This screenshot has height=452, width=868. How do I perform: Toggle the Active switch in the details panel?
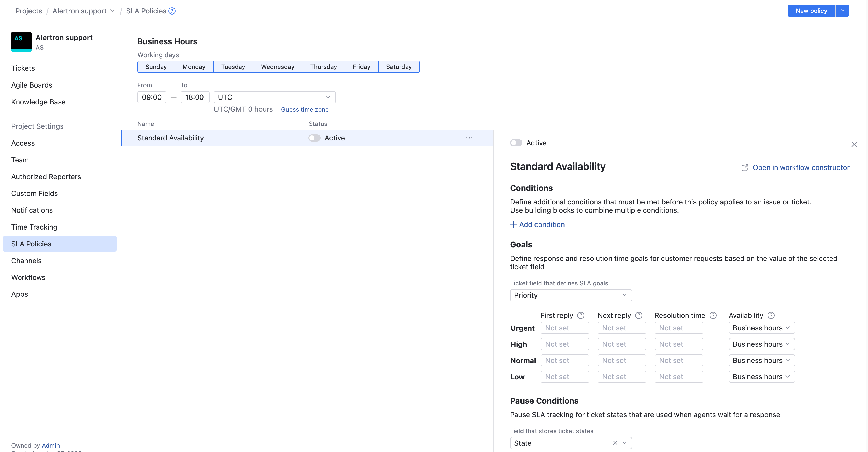click(516, 143)
